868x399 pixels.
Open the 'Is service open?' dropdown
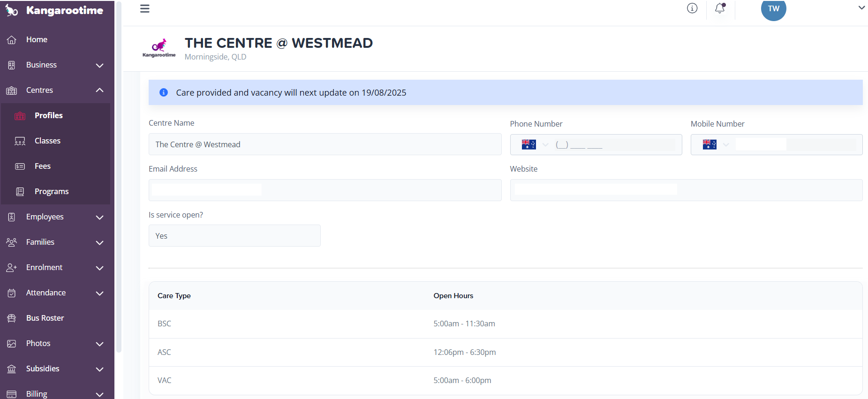234,236
